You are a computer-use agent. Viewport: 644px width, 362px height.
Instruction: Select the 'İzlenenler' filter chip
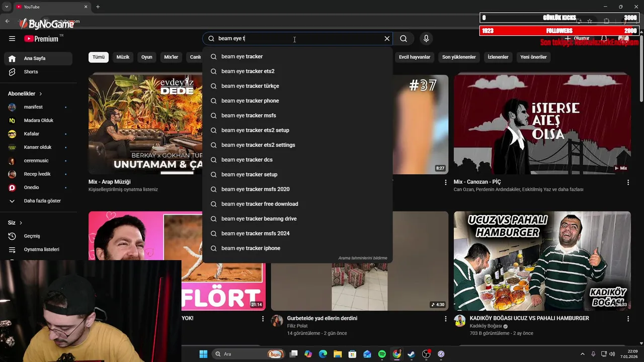[498, 57]
